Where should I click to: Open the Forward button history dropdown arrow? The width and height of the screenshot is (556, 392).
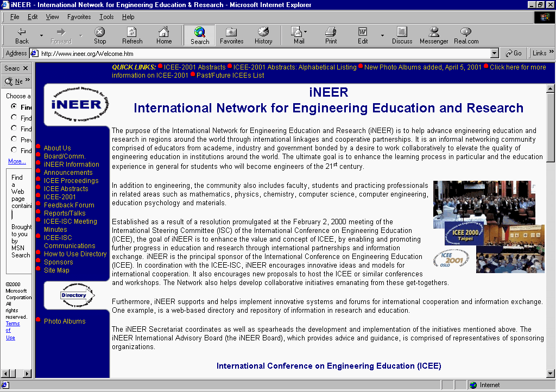80,35
